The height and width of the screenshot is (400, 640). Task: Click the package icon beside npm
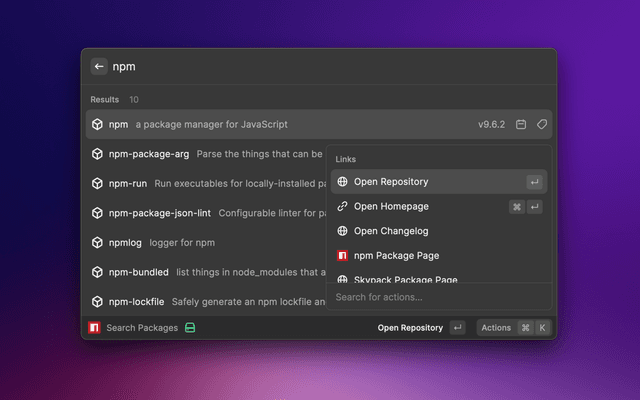[97, 124]
